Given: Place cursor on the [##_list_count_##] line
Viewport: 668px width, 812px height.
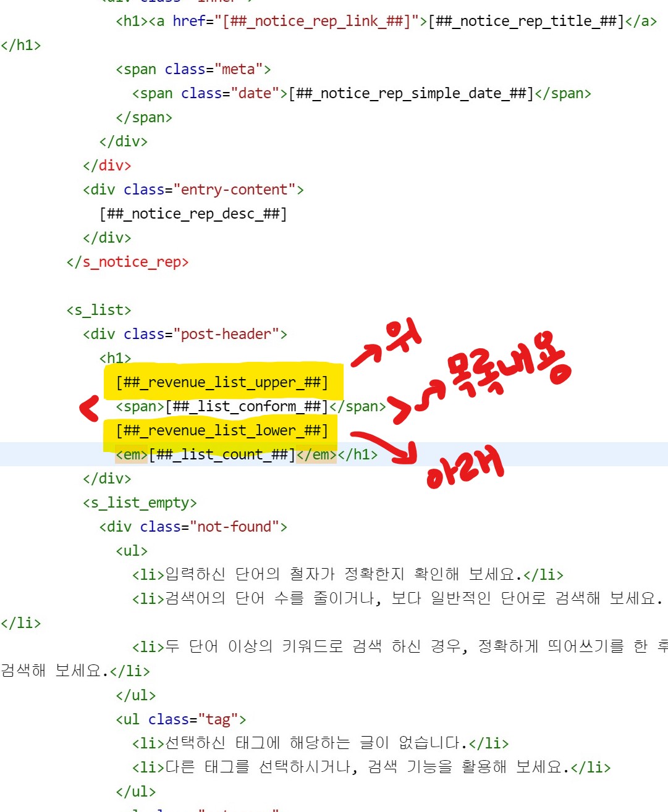Looking at the screenshot, I should click(246, 454).
